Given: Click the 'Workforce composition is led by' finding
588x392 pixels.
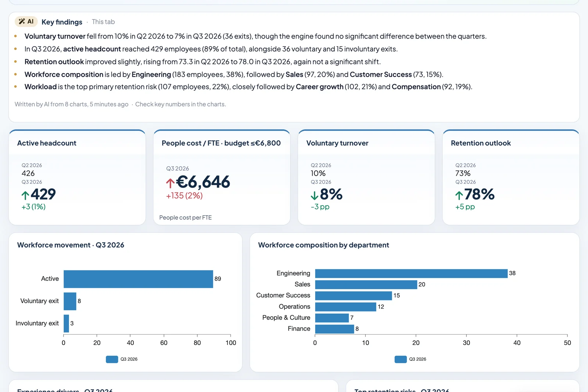Looking at the screenshot, I should [234, 75].
